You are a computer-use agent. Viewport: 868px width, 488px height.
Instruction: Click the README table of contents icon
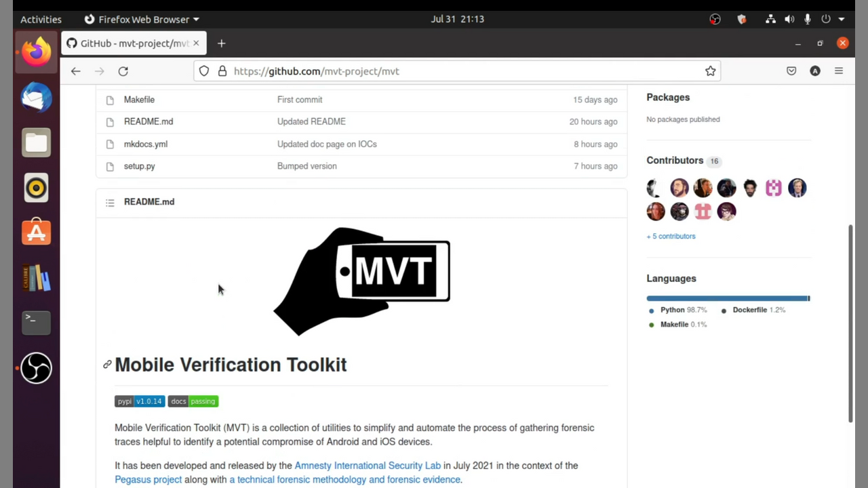pos(110,202)
